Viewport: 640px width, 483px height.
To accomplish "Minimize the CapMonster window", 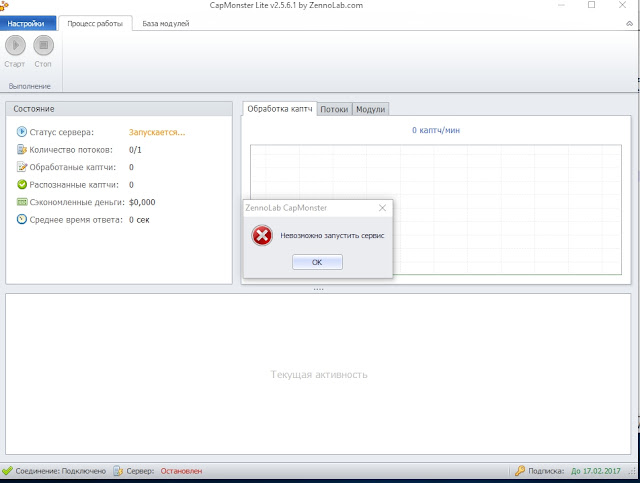I will (561, 5).
